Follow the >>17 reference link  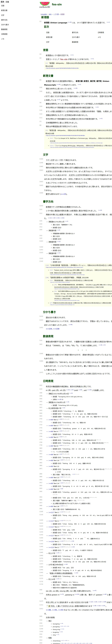click(59, 100)
